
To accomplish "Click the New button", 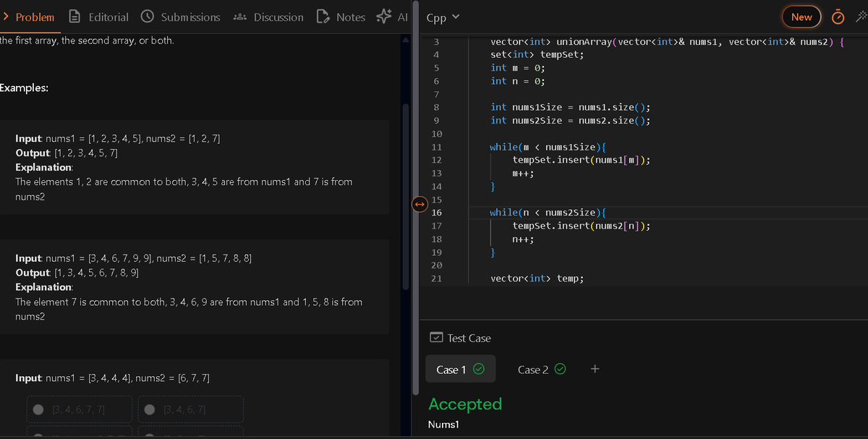I will [801, 17].
